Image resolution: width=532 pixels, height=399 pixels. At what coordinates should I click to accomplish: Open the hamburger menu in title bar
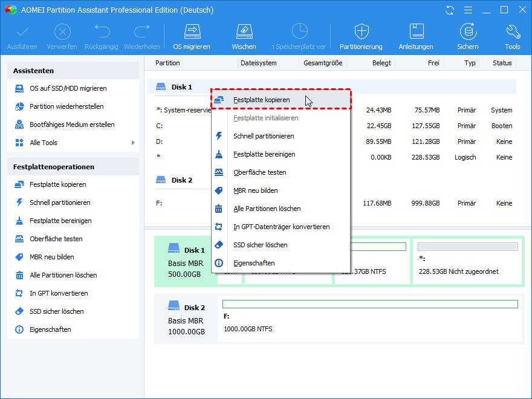coord(468,10)
